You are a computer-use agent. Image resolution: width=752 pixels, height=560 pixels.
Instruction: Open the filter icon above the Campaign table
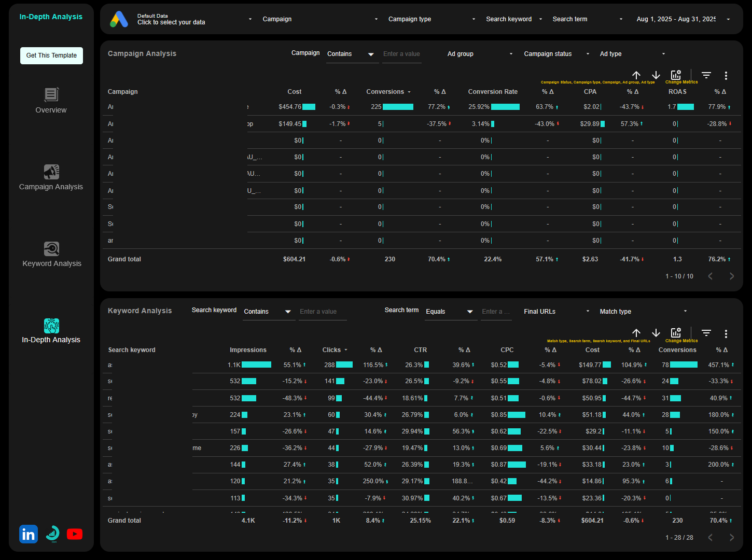[706, 75]
